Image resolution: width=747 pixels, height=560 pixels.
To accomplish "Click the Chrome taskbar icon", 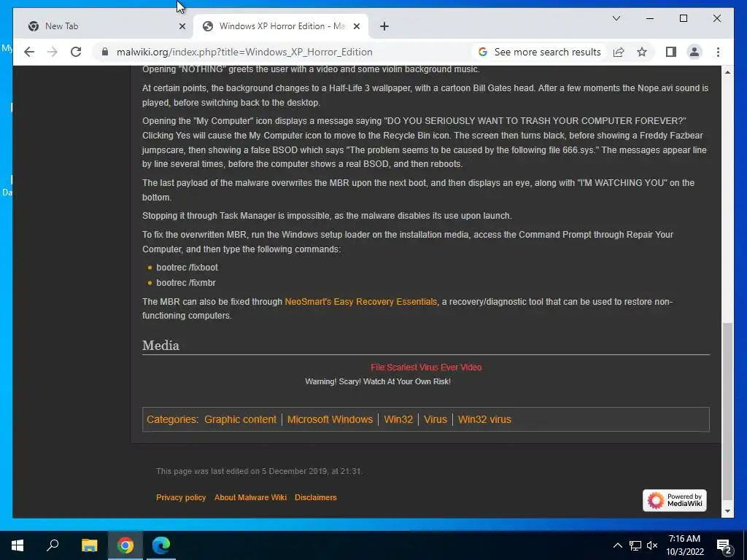I will coord(125,545).
